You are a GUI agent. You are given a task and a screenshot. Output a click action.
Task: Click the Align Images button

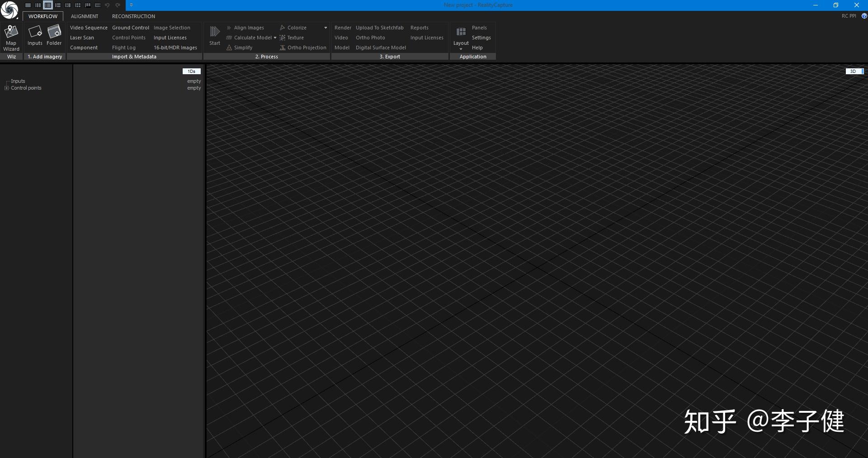245,28
